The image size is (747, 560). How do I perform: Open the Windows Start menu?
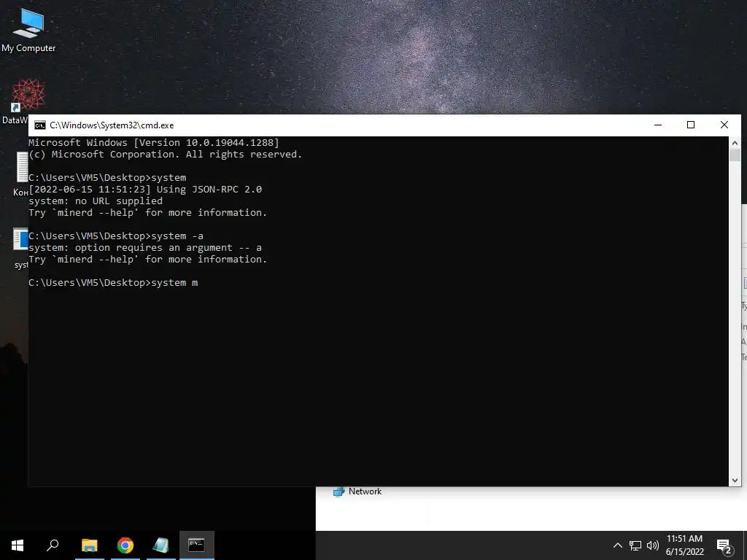click(x=18, y=545)
